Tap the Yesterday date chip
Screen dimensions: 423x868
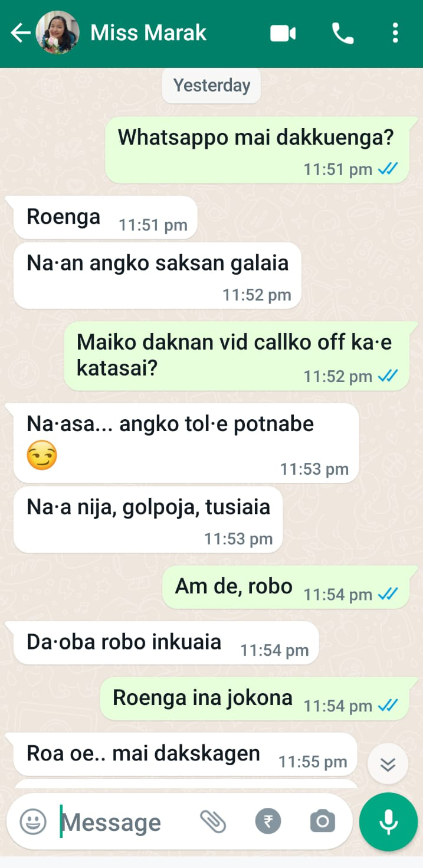[212, 86]
